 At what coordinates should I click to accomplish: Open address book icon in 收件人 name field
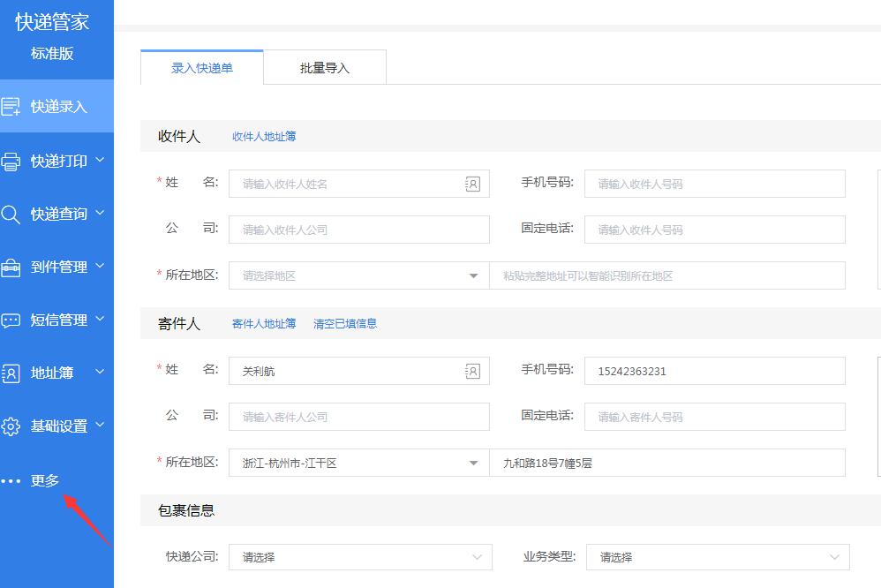click(x=472, y=184)
